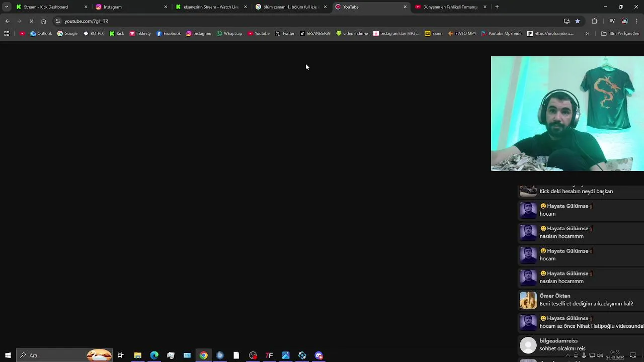Screen dimensions: 644x362
Task: Switch to the Instagram tab
Action: point(132,7)
